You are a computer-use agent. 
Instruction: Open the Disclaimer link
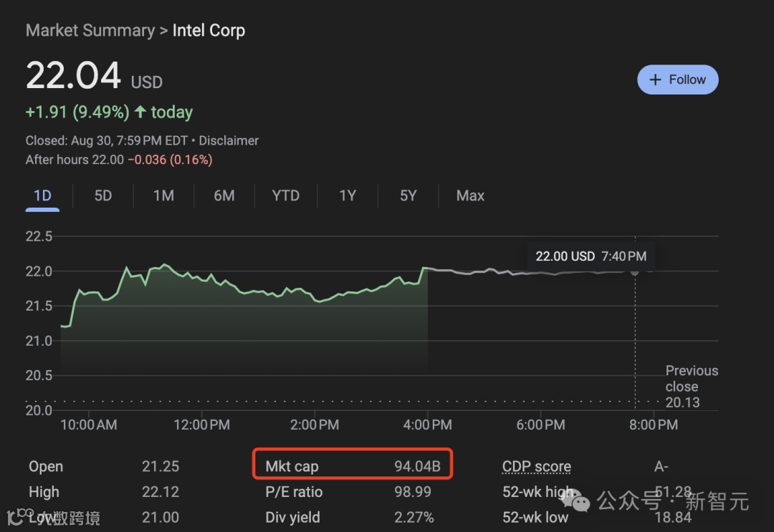point(229,140)
